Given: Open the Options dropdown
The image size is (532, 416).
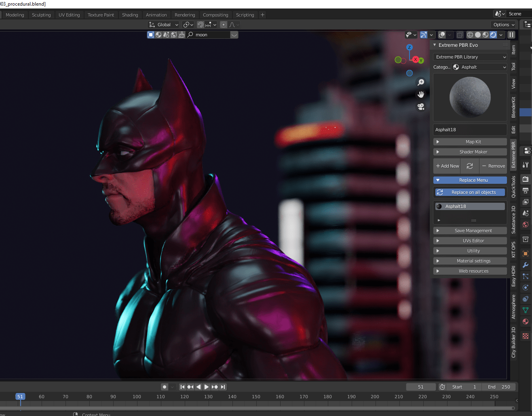Looking at the screenshot, I should coord(504,25).
